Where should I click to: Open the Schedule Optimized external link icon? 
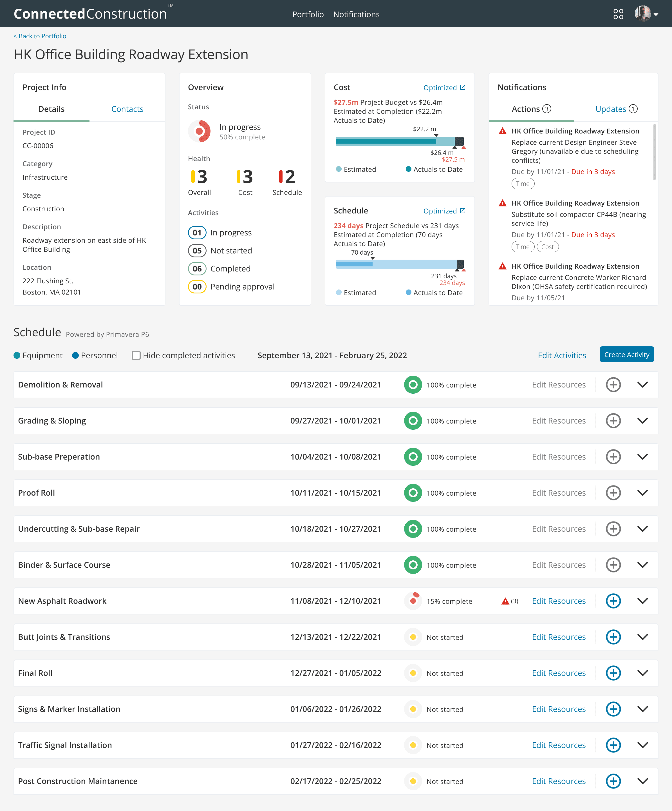tap(462, 210)
